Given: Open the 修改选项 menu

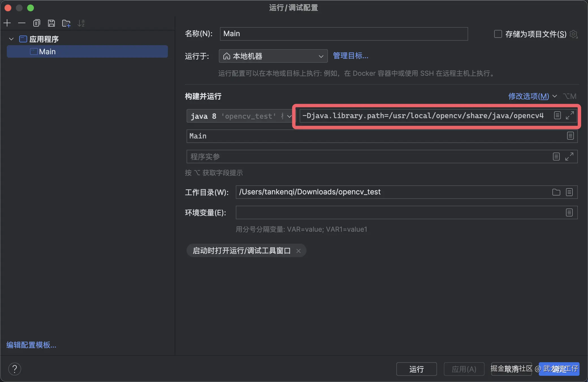Looking at the screenshot, I should pyautogui.click(x=529, y=96).
